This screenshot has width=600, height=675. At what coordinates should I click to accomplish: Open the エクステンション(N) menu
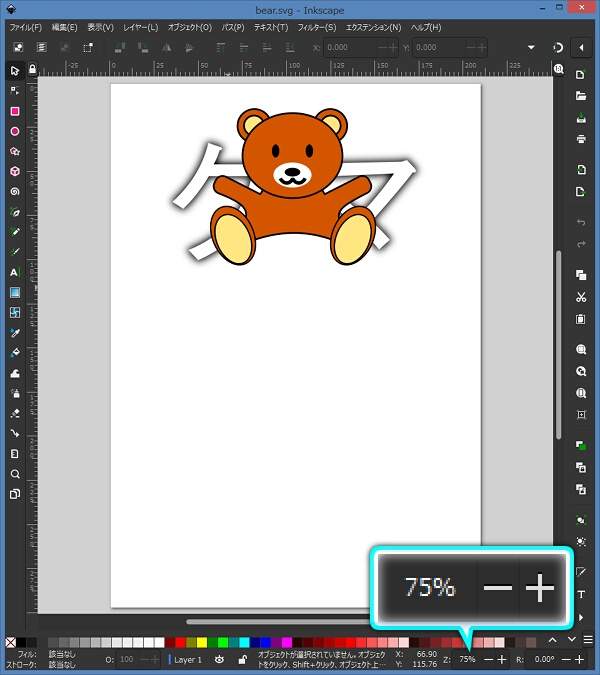pos(373,27)
